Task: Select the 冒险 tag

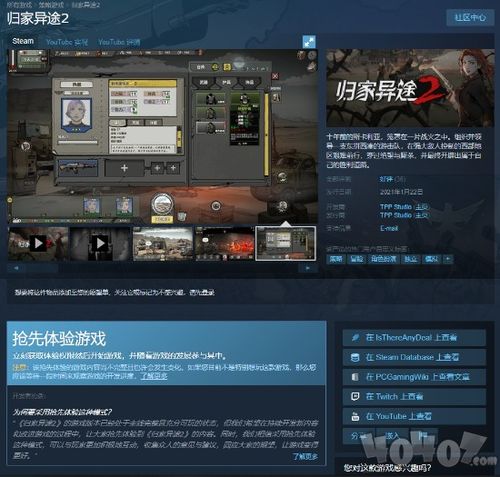Action: point(357,259)
